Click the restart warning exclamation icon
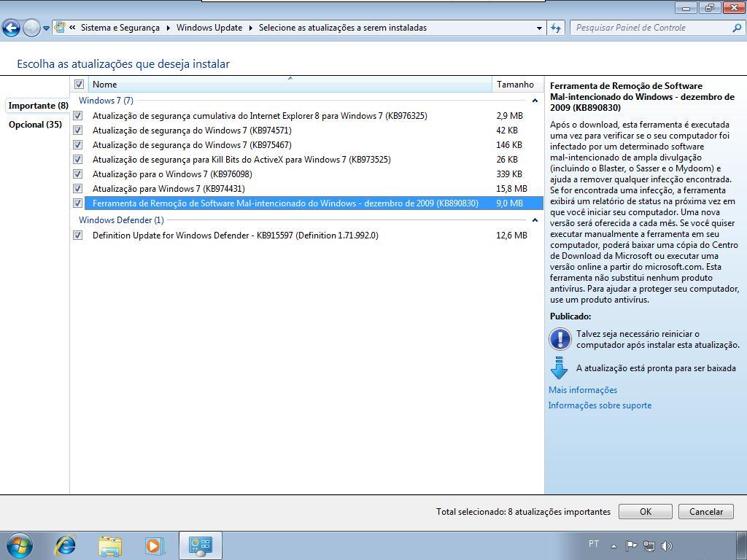747x560 pixels. (560, 339)
